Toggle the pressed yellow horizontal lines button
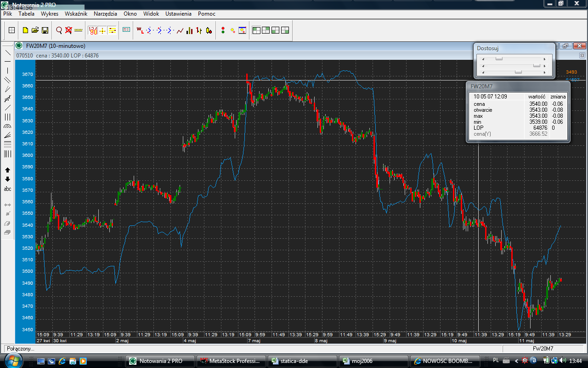The height and width of the screenshot is (368, 588). (113, 30)
